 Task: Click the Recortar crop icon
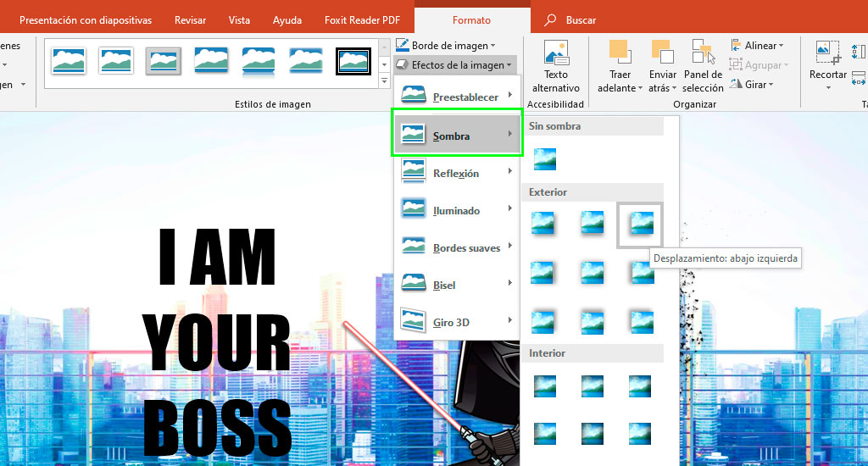coord(827,53)
